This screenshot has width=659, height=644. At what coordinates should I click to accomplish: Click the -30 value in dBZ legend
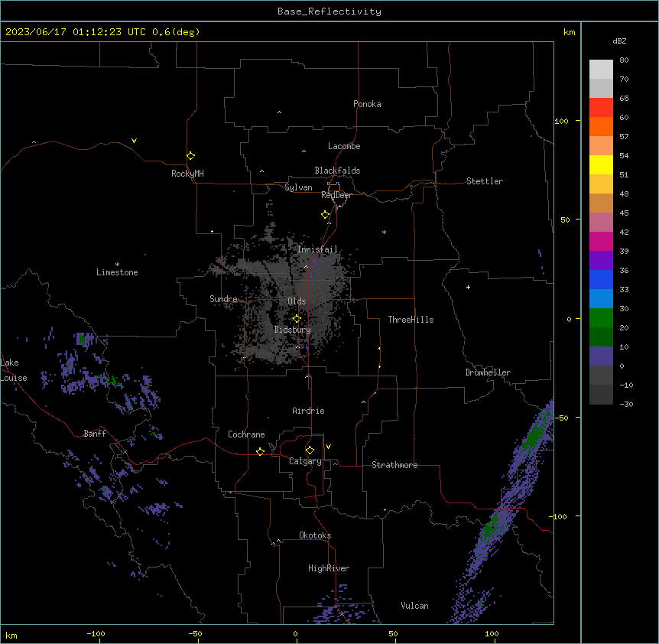(x=626, y=404)
